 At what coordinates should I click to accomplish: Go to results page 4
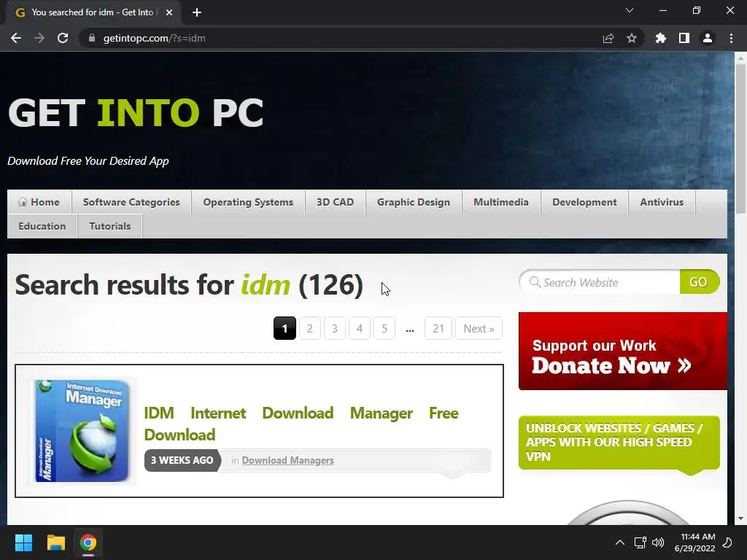360,329
